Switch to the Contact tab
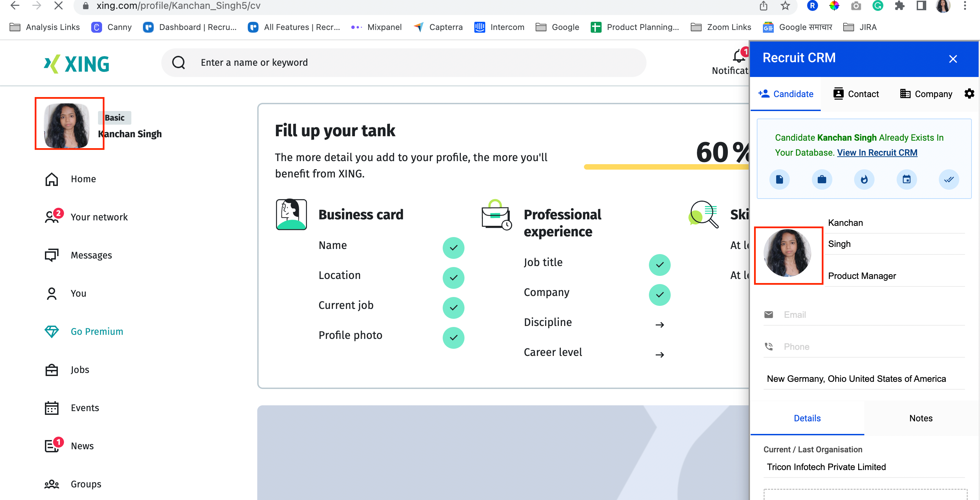 tap(856, 94)
